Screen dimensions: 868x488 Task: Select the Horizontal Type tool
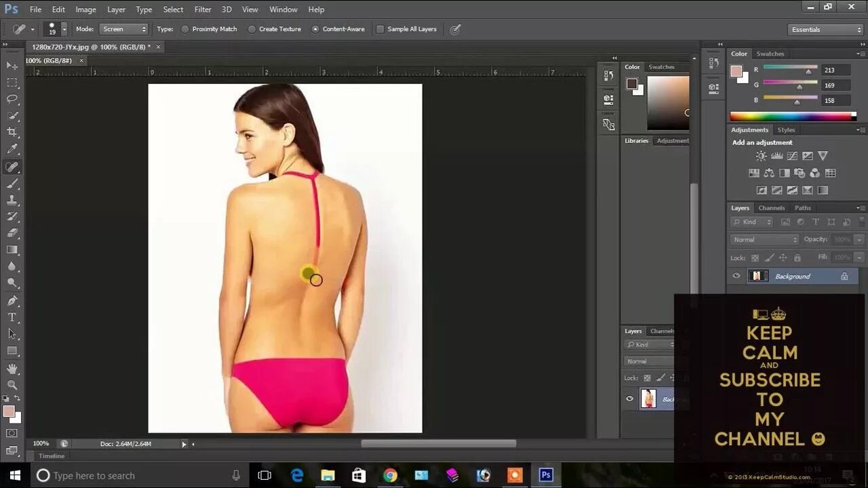(11, 316)
